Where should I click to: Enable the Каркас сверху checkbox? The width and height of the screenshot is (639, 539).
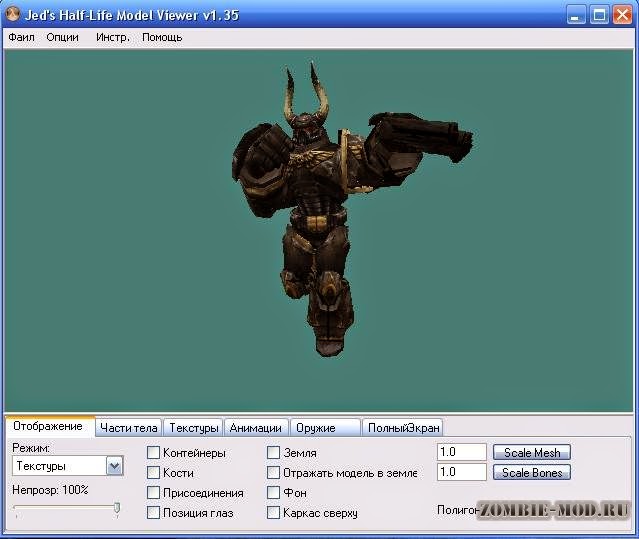273,513
